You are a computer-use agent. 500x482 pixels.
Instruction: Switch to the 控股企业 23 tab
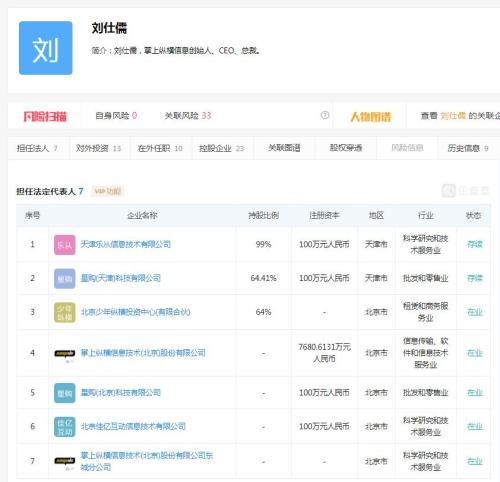[222, 148]
